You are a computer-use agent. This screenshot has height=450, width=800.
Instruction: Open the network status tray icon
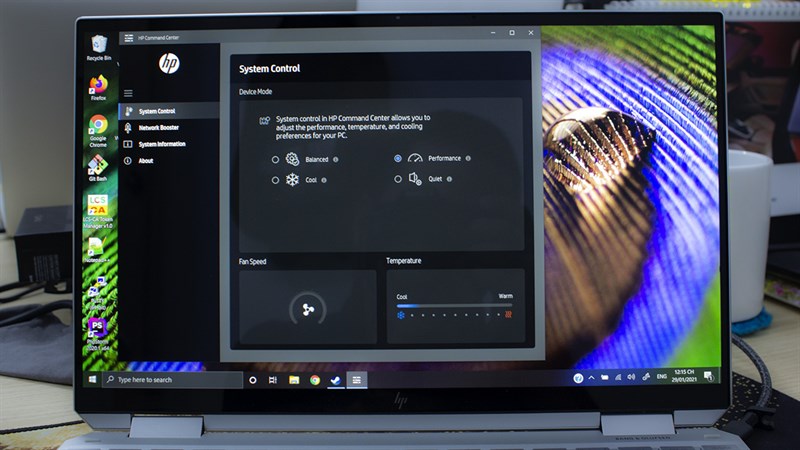tap(618, 378)
